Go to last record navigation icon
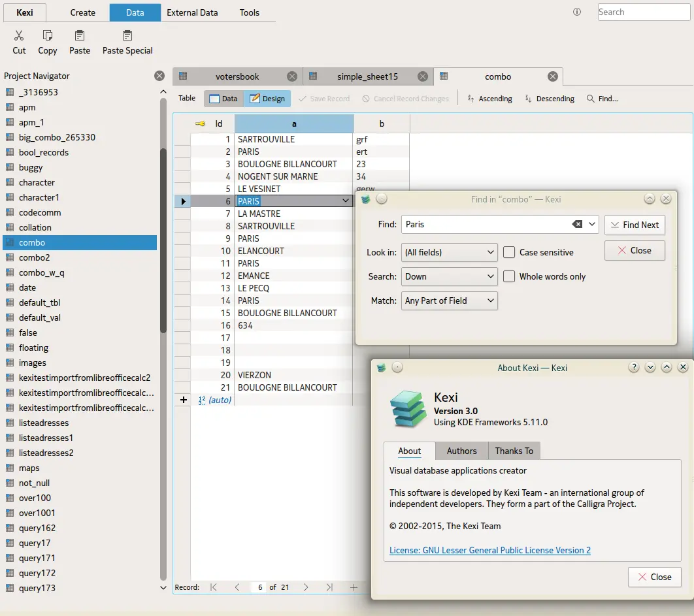The height and width of the screenshot is (616, 694). [x=329, y=587]
